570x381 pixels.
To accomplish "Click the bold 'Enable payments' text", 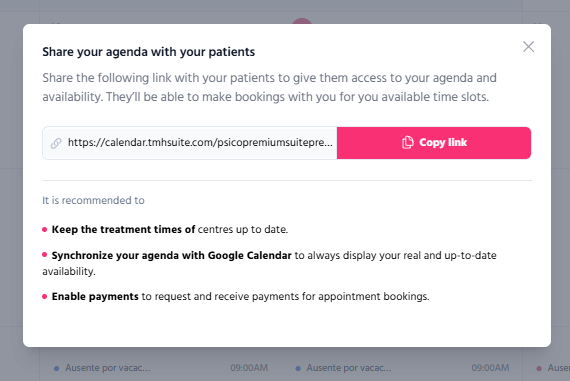I will coord(95,297).
